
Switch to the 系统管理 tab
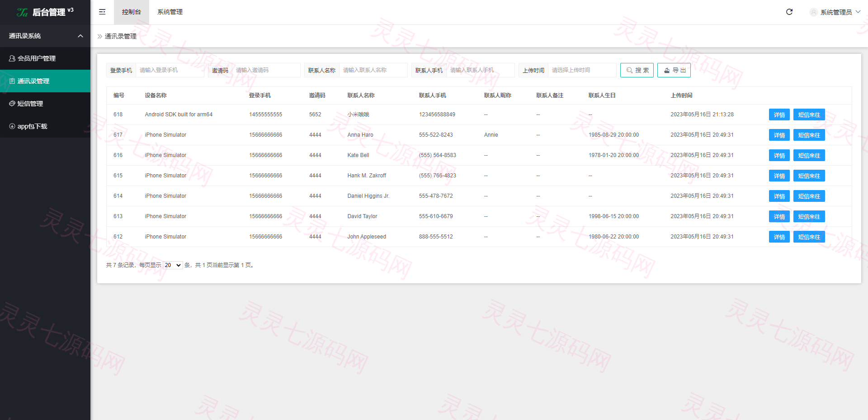point(170,12)
